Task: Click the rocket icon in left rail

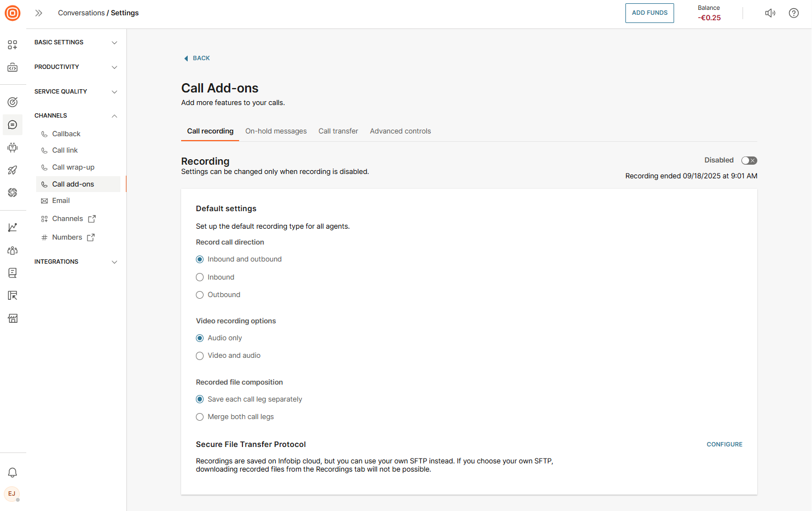Action: pyautogui.click(x=13, y=170)
